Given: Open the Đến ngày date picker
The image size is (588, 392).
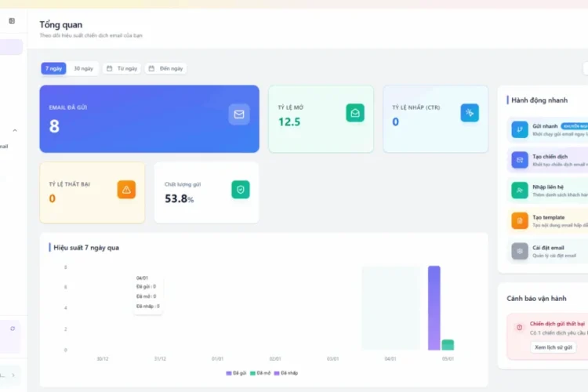Looking at the screenshot, I should (165, 68).
